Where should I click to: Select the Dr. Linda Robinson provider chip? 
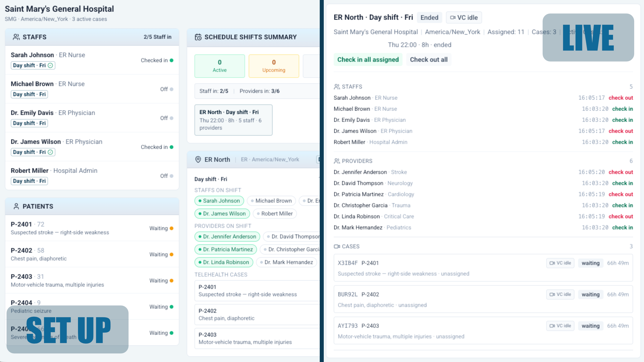click(x=224, y=262)
